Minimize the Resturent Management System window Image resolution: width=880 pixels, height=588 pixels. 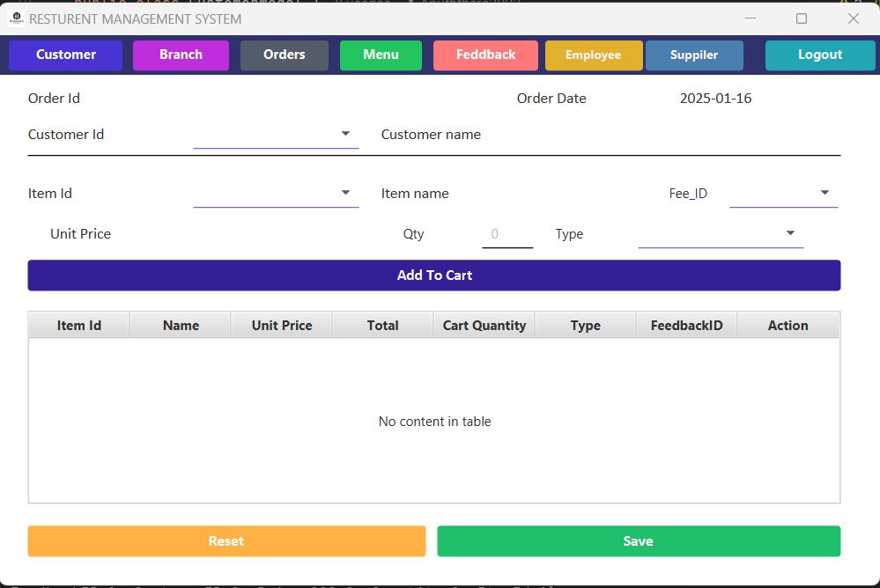tap(751, 18)
